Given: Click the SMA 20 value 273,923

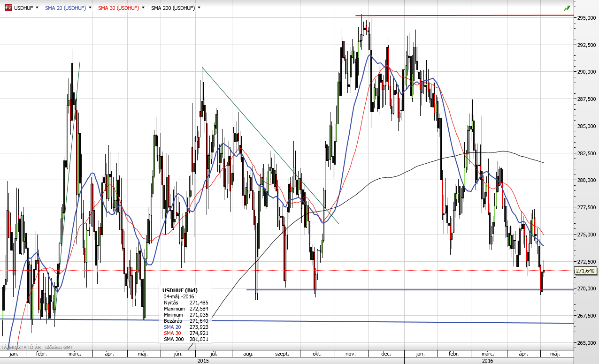Looking at the screenshot, I should [200, 327].
